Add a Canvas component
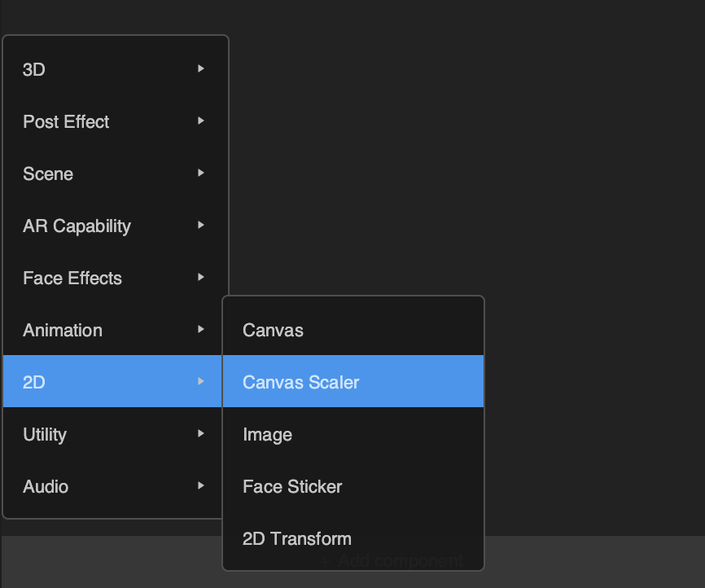This screenshot has height=588, width=705. [x=353, y=330]
